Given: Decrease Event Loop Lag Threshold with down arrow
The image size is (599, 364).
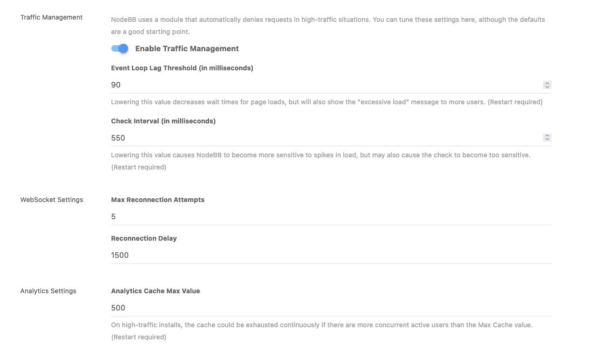Looking at the screenshot, I should pyautogui.click(x=547, y=87).
